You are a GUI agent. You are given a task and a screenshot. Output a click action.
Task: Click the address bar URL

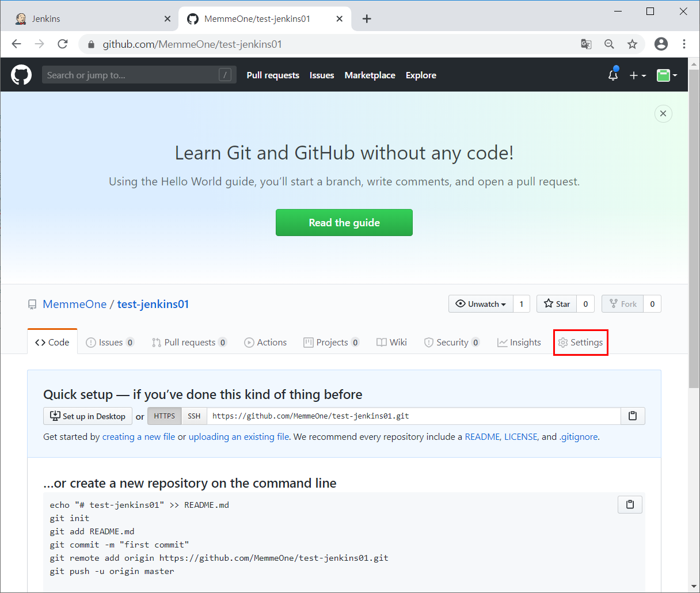(x=192, y=44)
